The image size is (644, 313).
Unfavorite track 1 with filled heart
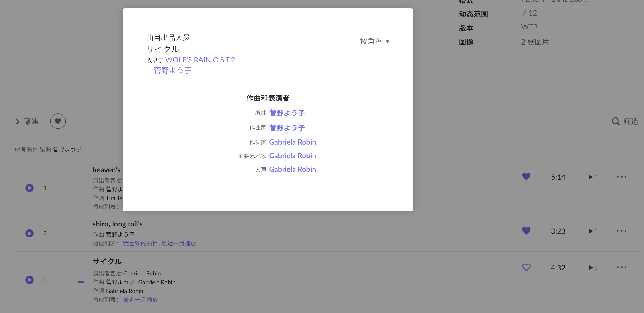coord(526,177)
